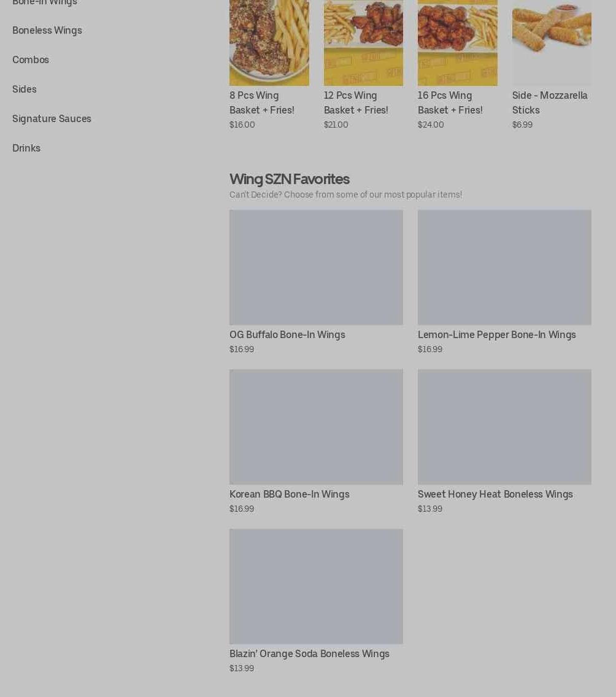This screenshot has width=616, height=697.
Task: Select the 16 Pcs Wing Basket photo
Action: click(457, 43)
